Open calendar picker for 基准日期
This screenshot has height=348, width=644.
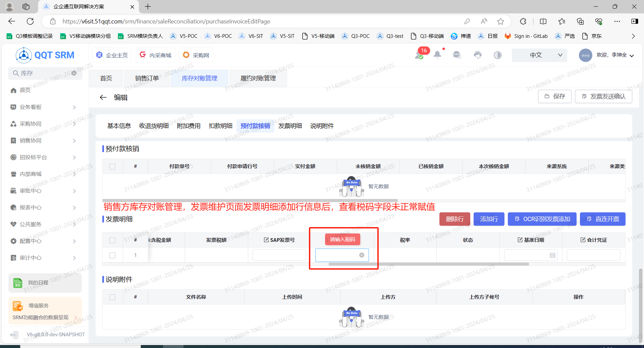552,255
